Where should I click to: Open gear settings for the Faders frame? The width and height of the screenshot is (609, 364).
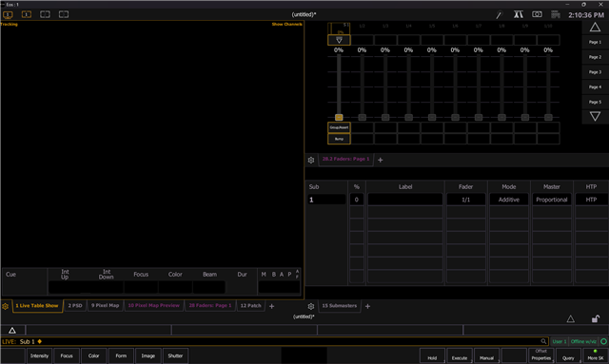311,160
